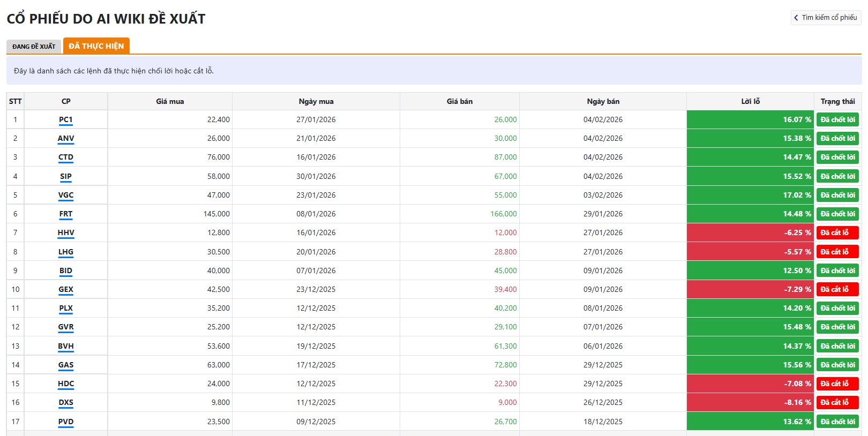Click the PVD stock symbol
This screenshot has width=868, height=436.
coord(66,422)
